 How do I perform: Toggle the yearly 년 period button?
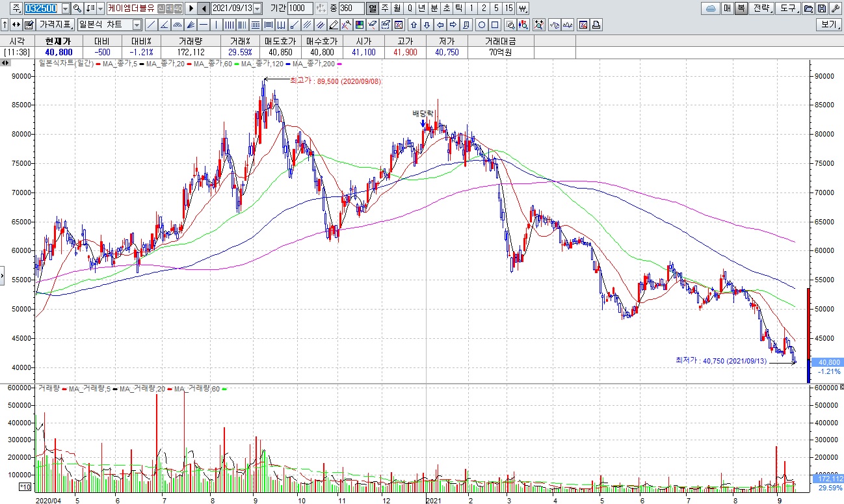421,8
